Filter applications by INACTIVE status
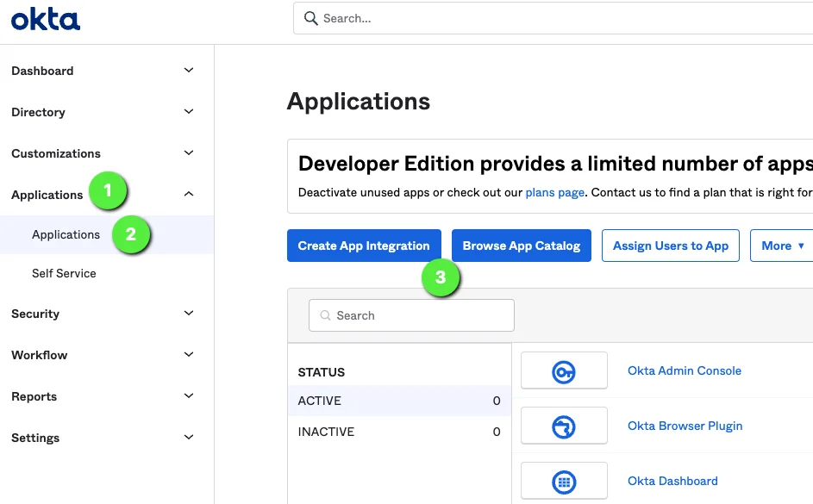Screen dimensions: 813x504 pos(399,432)
